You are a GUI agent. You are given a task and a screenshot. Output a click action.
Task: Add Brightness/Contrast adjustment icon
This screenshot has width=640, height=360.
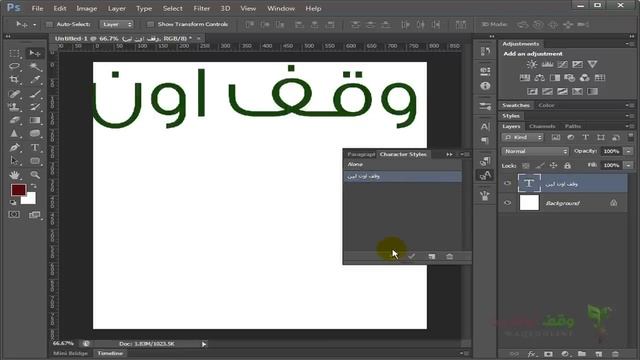click(531, 64)
